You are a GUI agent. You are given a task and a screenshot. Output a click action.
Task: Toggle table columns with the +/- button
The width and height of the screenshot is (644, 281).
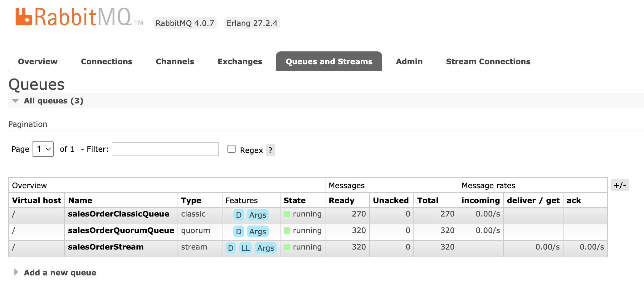[620, 185]
